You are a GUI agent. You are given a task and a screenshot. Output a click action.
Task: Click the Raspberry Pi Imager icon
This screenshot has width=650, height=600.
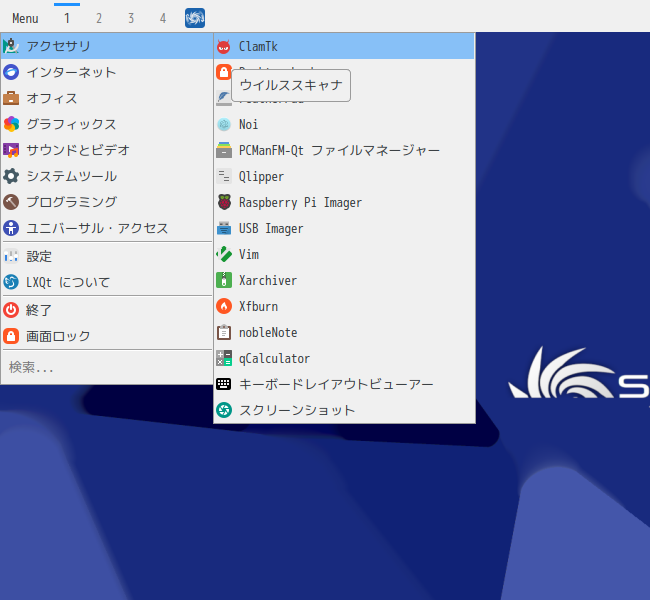tap(224, 202)
